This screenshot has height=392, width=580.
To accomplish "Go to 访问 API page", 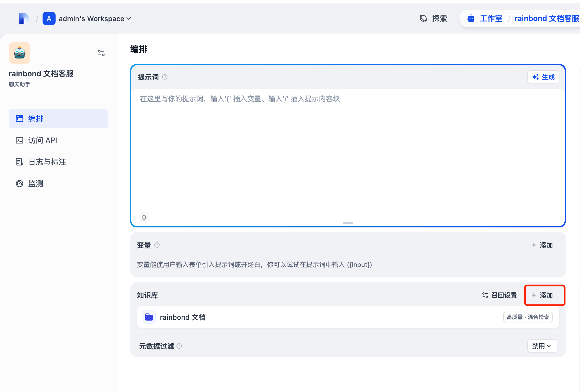I will click(43, 140).
